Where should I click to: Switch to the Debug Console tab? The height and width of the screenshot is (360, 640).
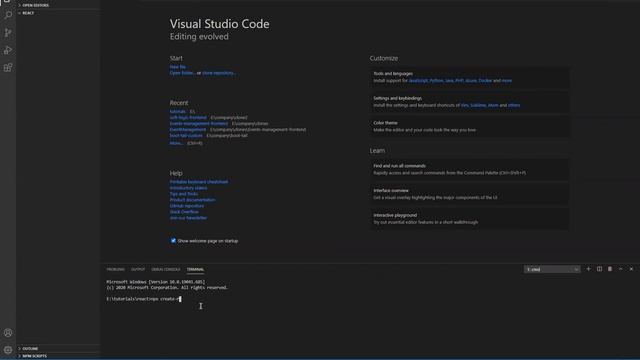click(x=166, y=269)
